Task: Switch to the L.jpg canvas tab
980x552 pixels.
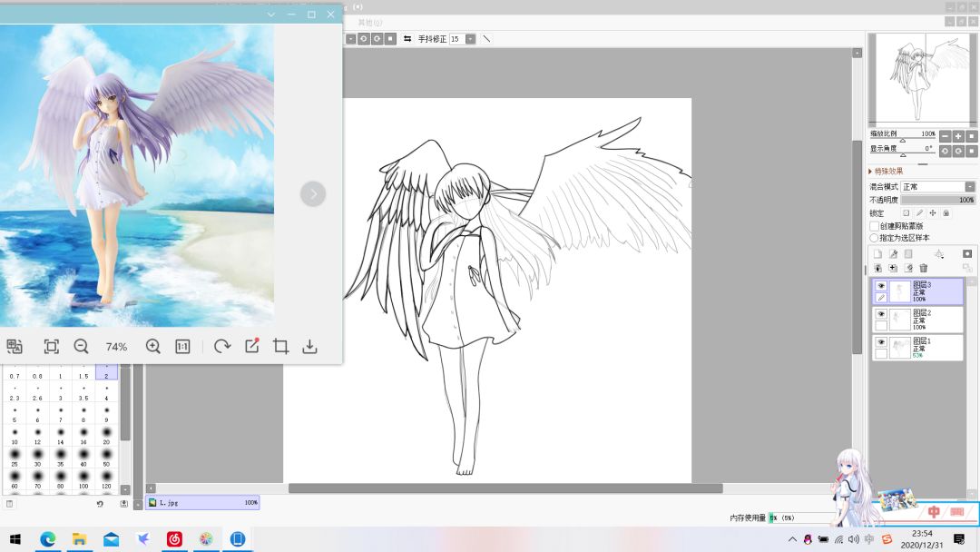Action: tap(202, 503)
